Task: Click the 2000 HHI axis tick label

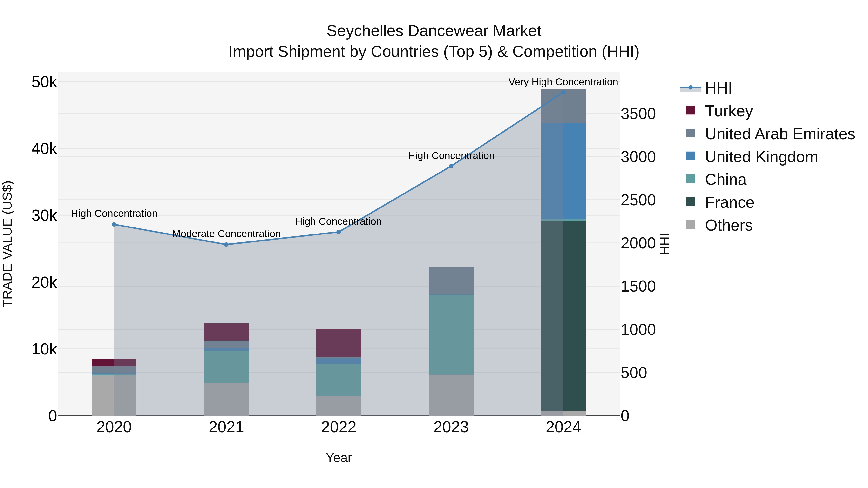Action: point(638,243)
